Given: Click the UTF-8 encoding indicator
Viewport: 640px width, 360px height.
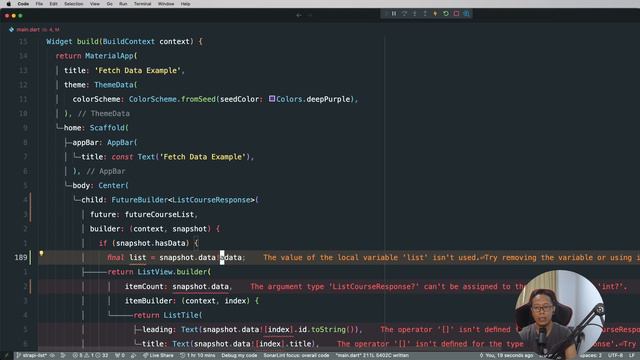Looking at the screenshot, I should click(615, 356).
